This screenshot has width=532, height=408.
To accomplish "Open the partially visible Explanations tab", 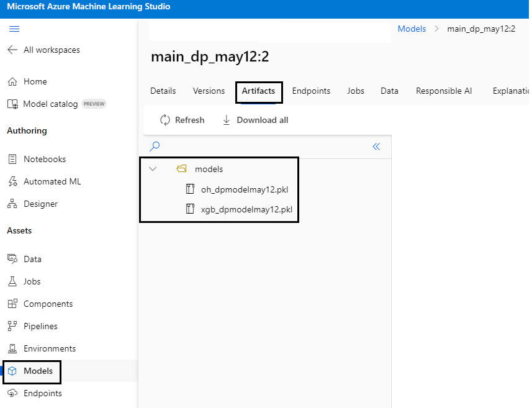I will pos(511,91).
